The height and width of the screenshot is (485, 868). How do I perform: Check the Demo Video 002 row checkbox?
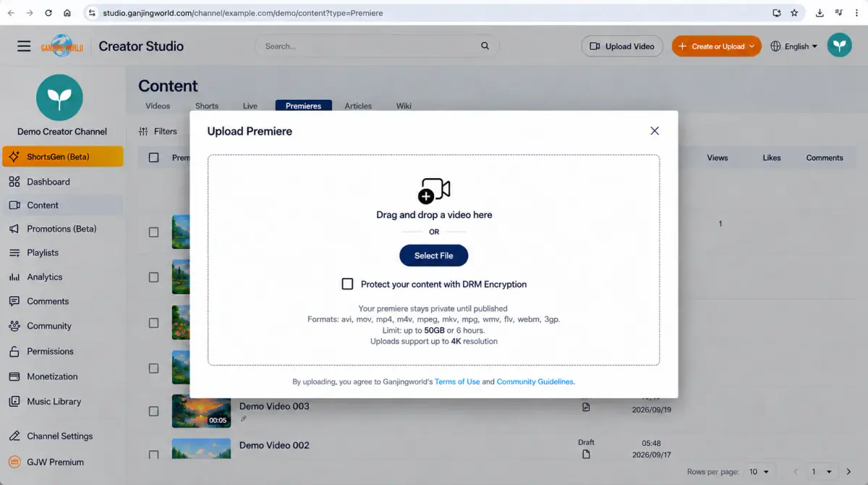153,455
